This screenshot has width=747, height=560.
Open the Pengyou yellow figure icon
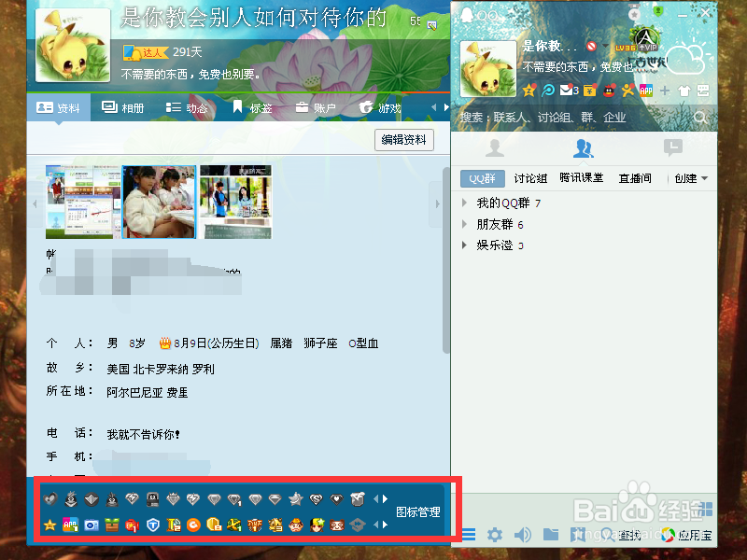pos(627,90)
